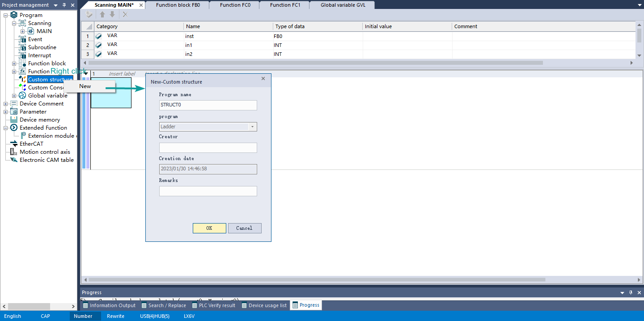644x321 pixels.
Task: Collapse the Program tree node
Action: (x=6, y=15)
